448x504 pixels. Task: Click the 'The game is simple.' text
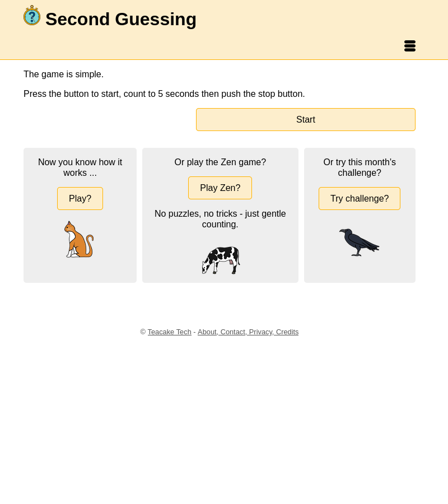[x=63, y=74]
